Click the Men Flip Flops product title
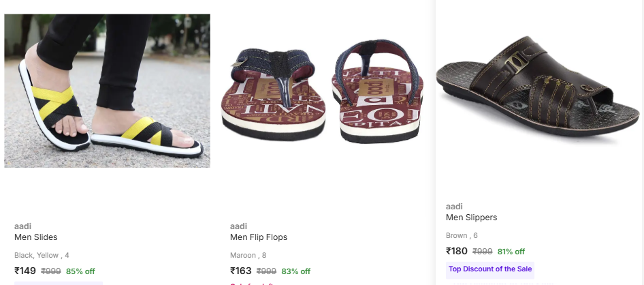This screenshot has width=644, height=285. (259, 237)
